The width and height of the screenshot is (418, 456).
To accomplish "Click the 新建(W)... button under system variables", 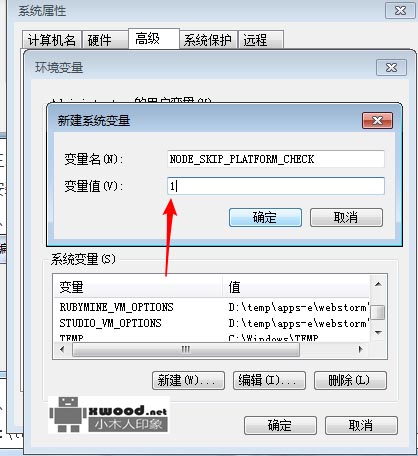I will pos(188,380).
